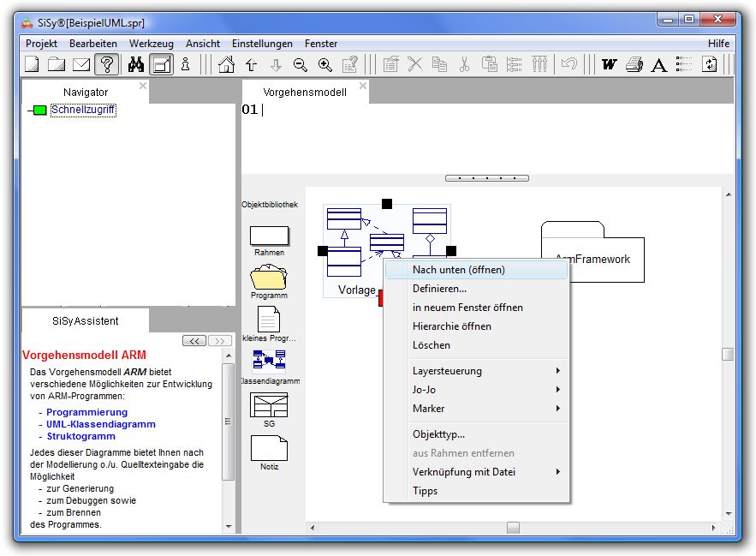
Task: Close the Navigator tab
Action: 143,86
